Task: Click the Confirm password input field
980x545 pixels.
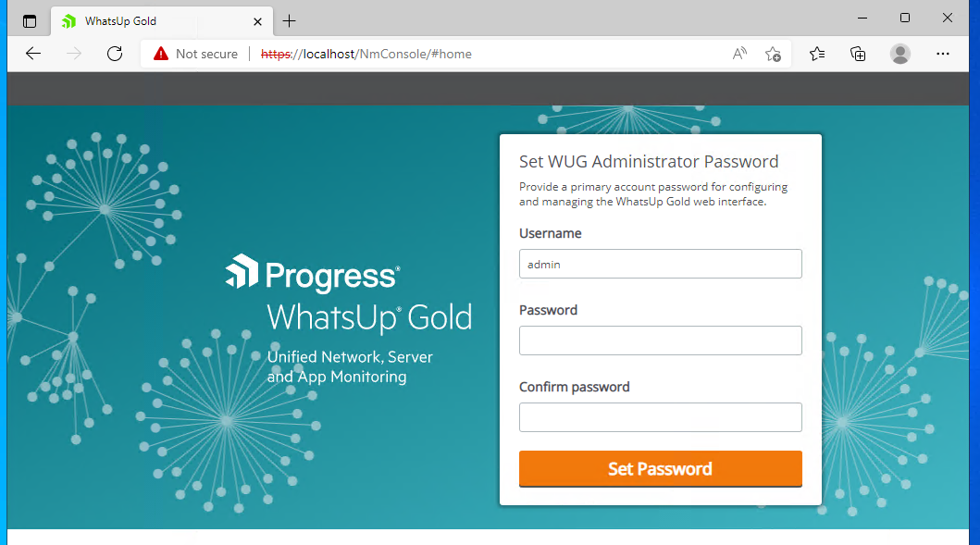Action: 660,417
